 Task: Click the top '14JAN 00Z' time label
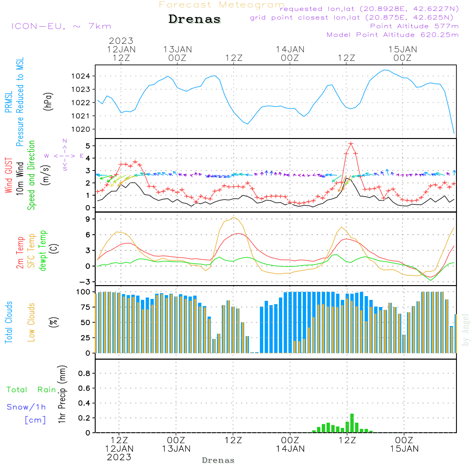(x=290, y=54)
